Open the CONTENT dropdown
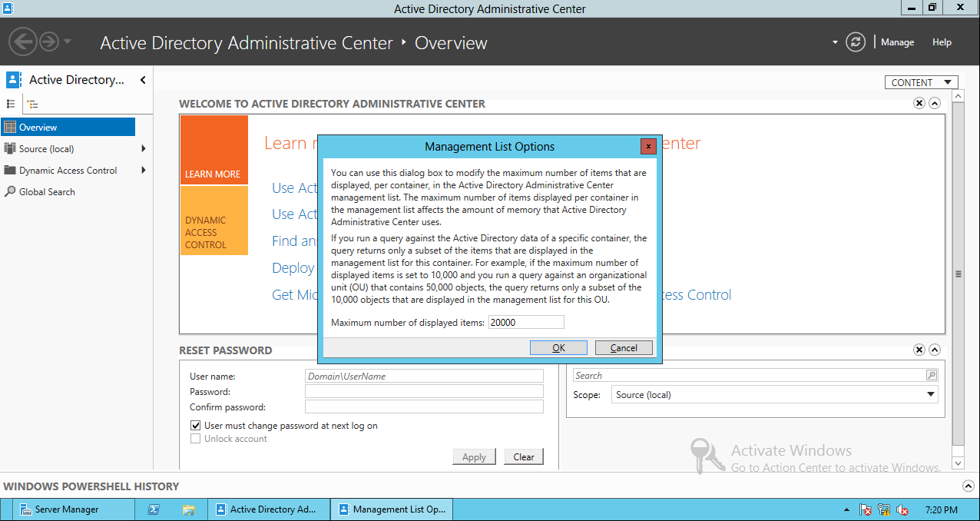980x521 pixels. (921, 81)
